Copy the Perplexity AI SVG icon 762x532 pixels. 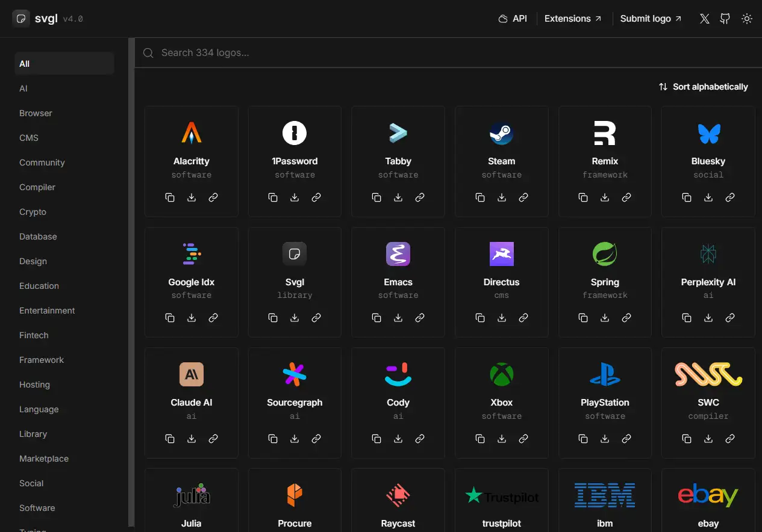coord(687,318)
